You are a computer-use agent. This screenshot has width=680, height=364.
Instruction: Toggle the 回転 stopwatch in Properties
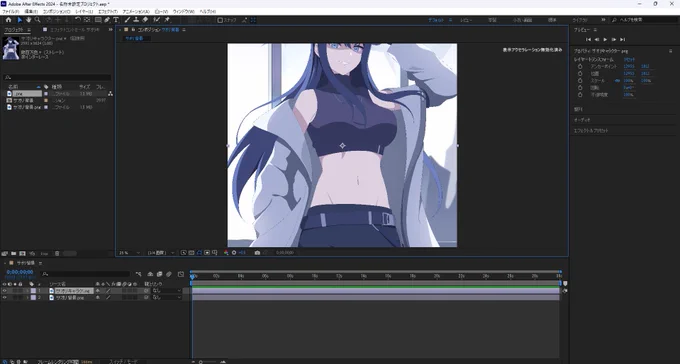click(x=580, y=88)
